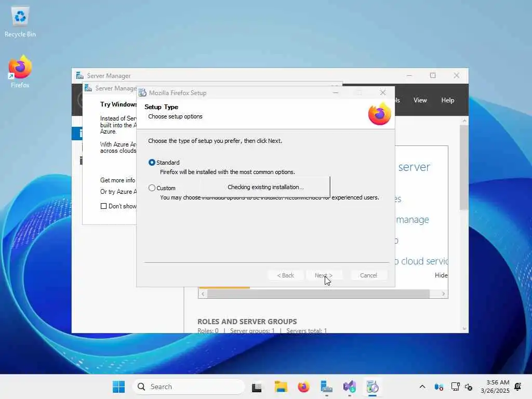Click the horizontal scrollbar left arrow
Screen dimensions: 532x399
pyautogui.click(x=203, y=294)
